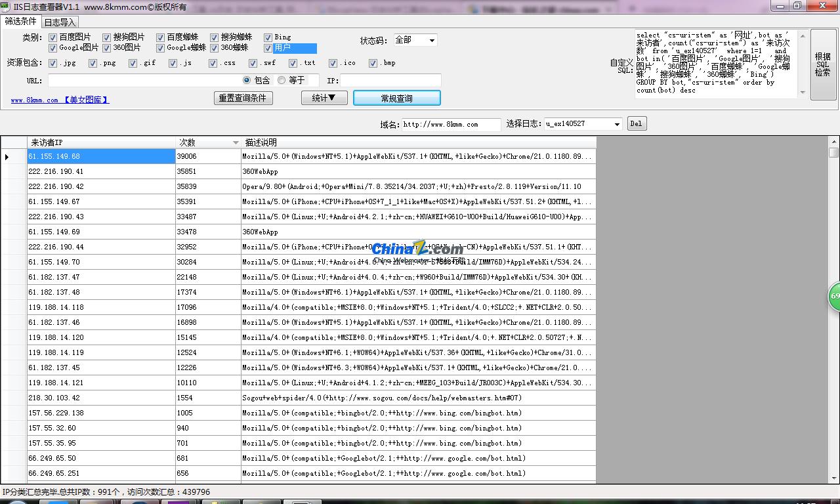This screenshot has width=840, height=504.
Task: Focus the URL input field
Action: pos(144,80)
